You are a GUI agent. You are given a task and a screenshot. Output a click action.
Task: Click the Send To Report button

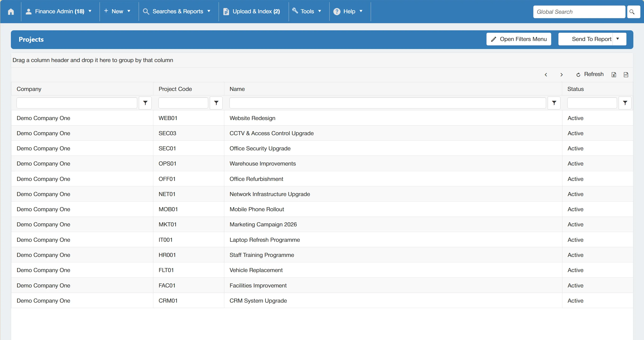click(x=586, y=39)
